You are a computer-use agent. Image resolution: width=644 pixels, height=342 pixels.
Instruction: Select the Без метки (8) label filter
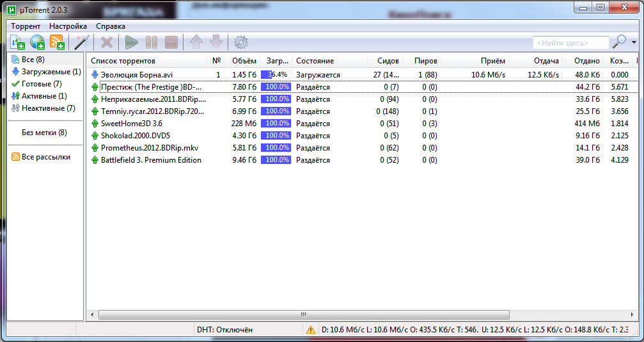tap(44, 133)
